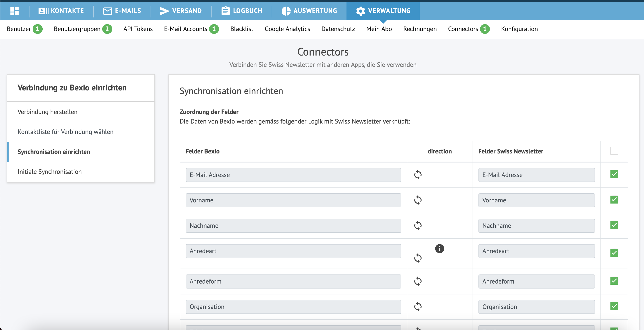Uncheck the Anredeart row checkbox
The image size is (644, 330).
(x=614, y=252)
